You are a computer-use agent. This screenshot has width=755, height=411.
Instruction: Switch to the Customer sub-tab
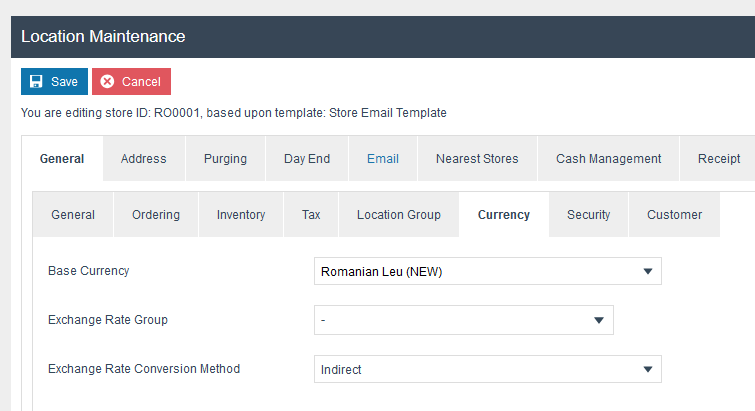coord(674,215)
